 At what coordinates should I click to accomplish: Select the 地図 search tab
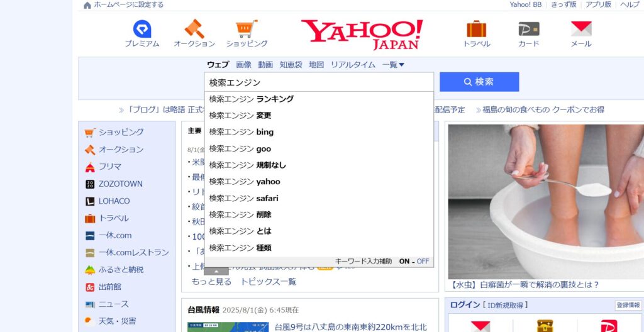click(x=316, y=65)
